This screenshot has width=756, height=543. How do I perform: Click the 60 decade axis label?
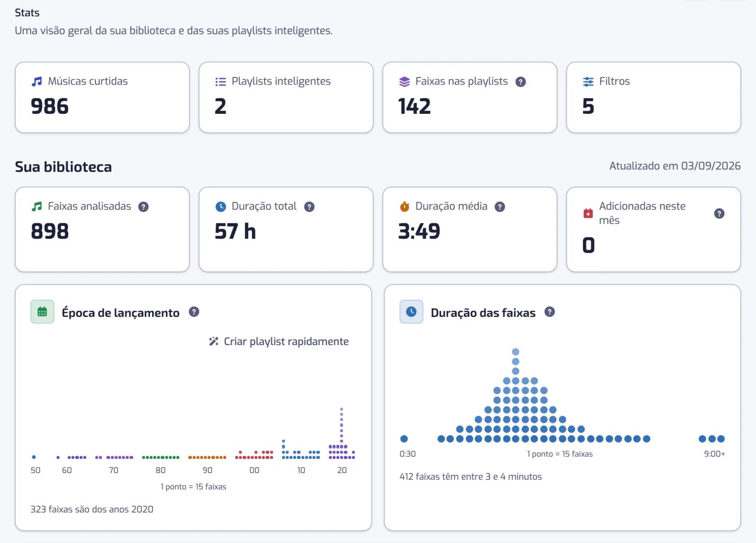(x=67, y=470)
